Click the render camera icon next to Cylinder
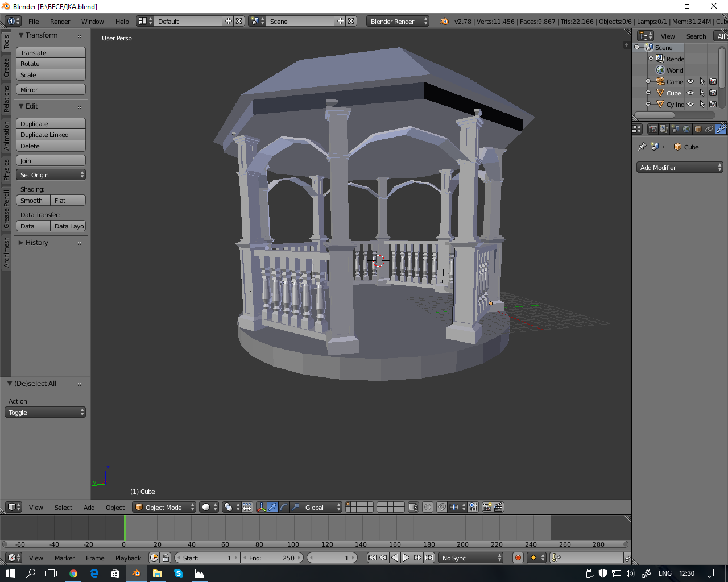 (x=713, y=104)
